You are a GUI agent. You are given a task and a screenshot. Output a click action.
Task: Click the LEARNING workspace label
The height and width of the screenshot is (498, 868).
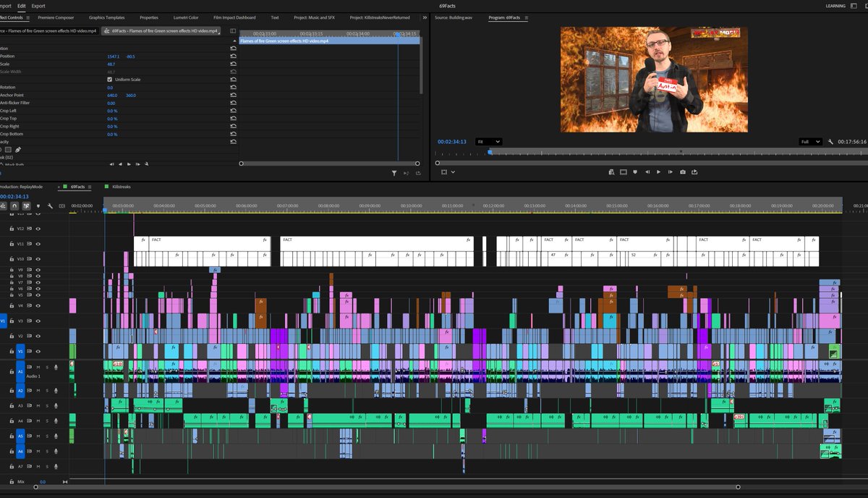[x=835, y=6]
